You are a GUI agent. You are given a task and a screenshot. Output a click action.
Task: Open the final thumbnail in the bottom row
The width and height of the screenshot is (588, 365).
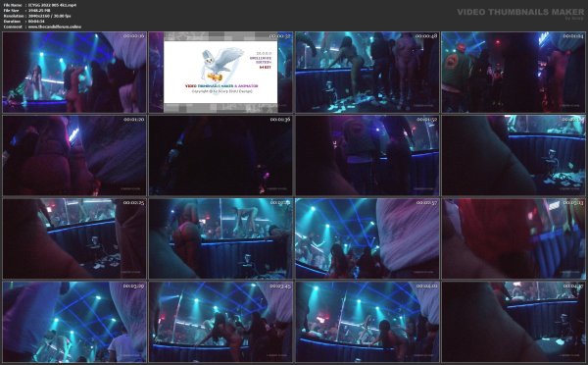coord(514,322)
